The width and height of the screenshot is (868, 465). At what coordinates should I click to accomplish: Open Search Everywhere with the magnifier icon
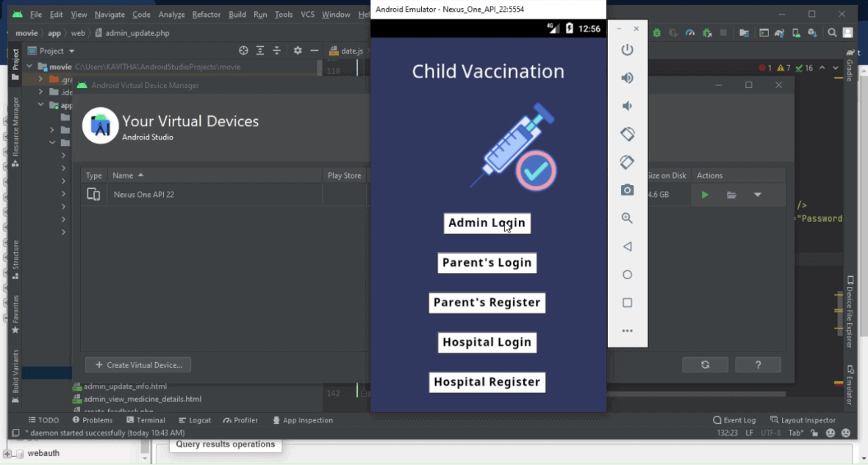click(x=831, y=32)
